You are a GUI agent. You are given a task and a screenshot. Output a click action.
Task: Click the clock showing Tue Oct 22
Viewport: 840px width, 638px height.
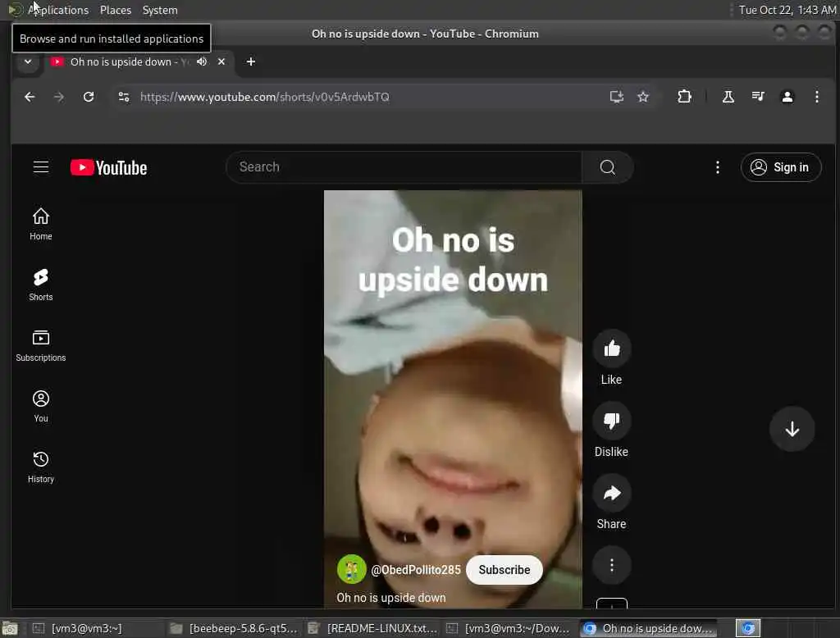click(x=787, y=10)
